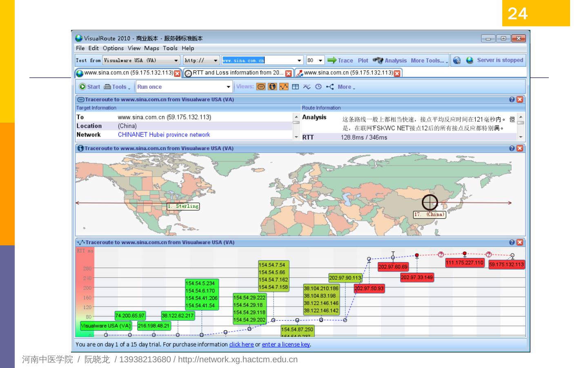The image size is (588, 368).
Task: Show the table view icon
Action: click(x=295, y=87)
